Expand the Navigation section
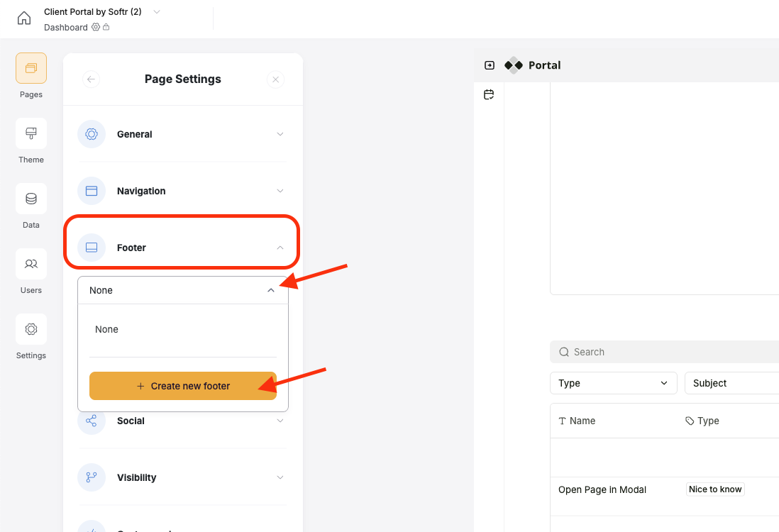Image resolution: width=779 pixels, height=532 pixels. click(x=280, y=191)
